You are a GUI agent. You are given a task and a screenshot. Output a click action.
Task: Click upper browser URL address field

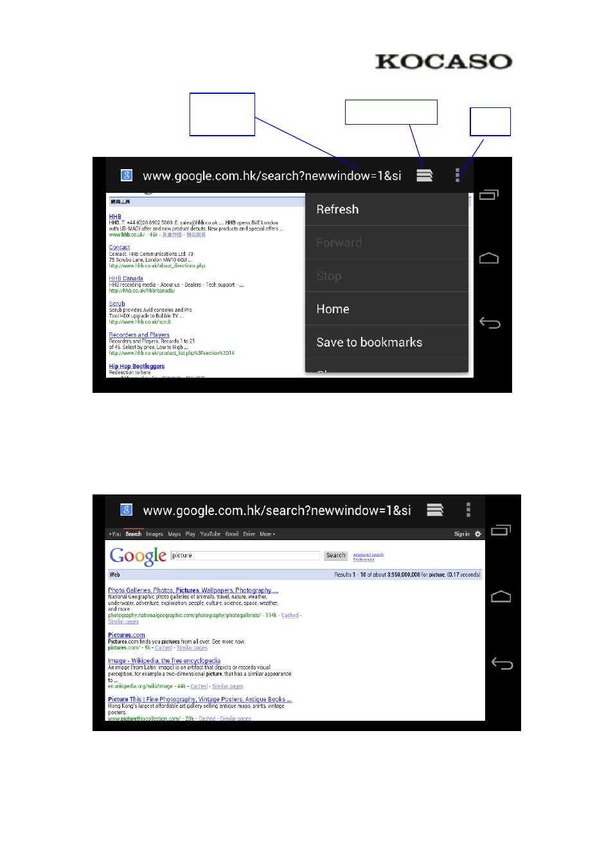pos(272,176)
